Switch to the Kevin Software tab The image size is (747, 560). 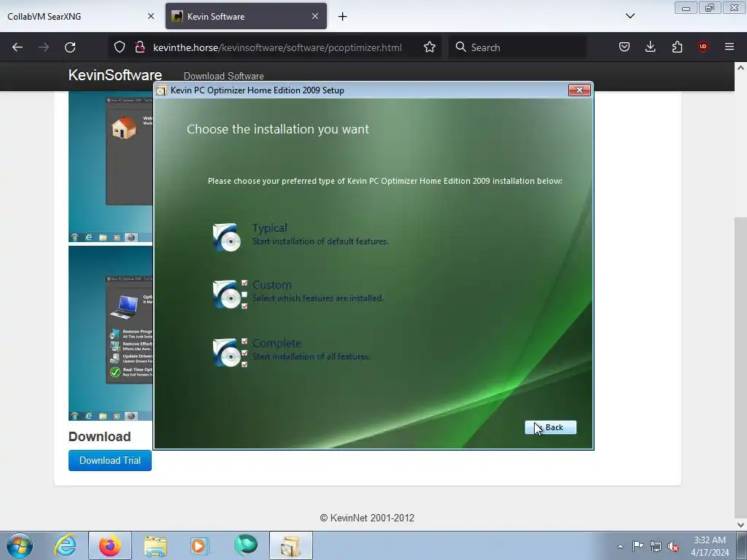(x=246, y=16)
